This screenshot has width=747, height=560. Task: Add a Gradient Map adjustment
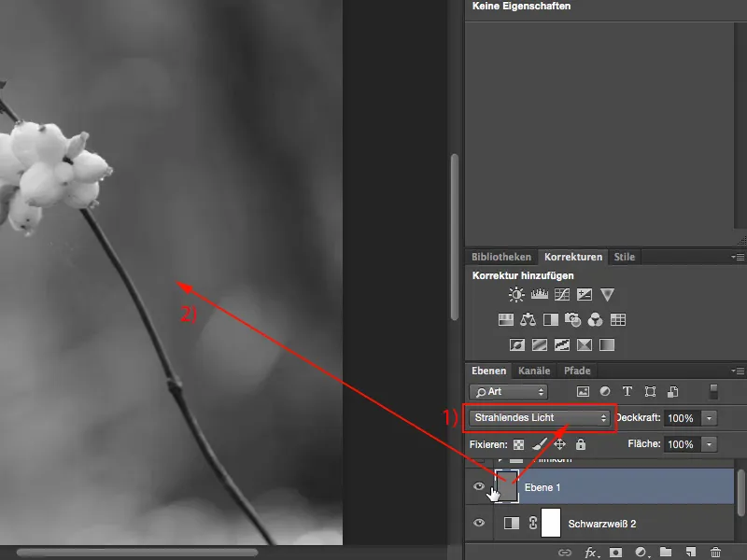(607, 344)
